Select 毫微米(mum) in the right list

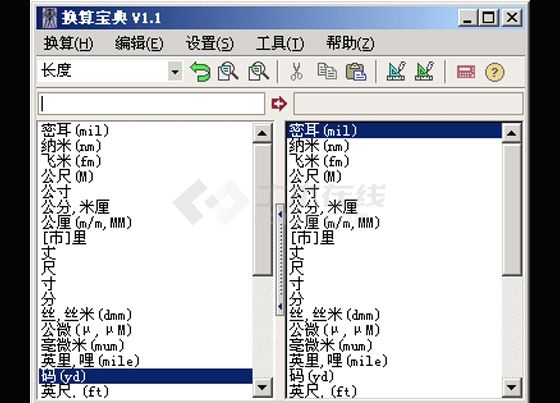click(394, 345)
